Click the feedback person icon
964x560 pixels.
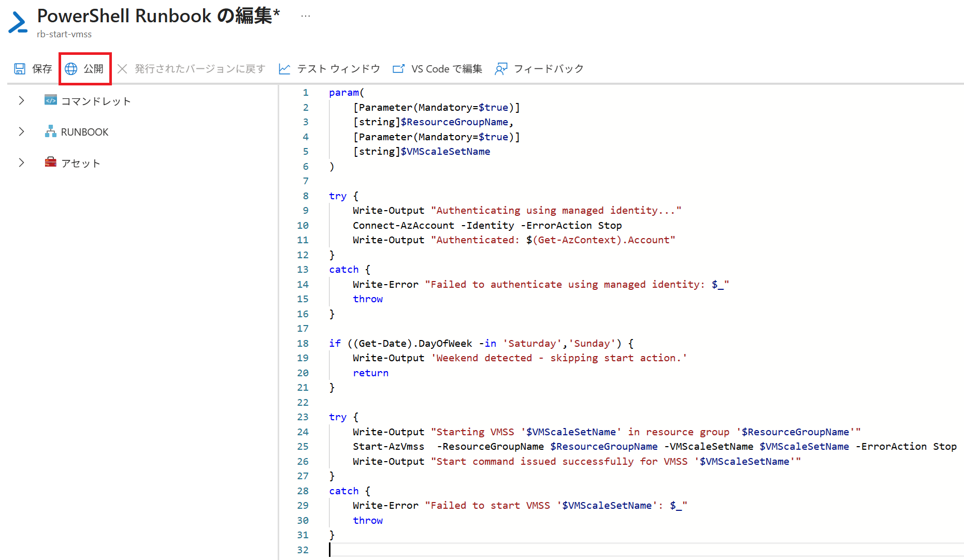tap(501, 69)
